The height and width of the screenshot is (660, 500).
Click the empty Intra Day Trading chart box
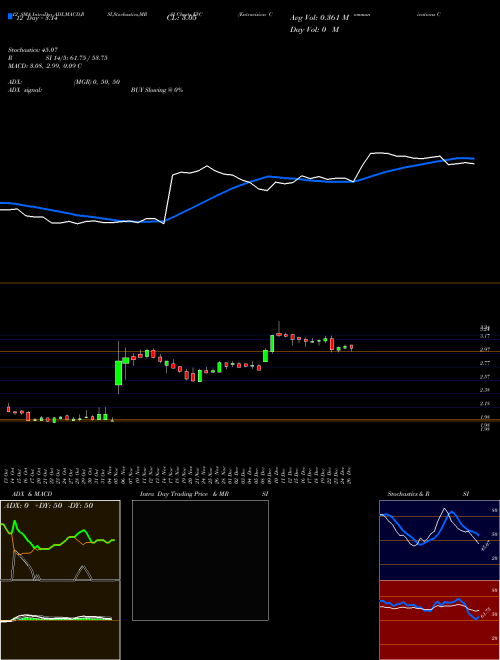[x=200, y=560]
